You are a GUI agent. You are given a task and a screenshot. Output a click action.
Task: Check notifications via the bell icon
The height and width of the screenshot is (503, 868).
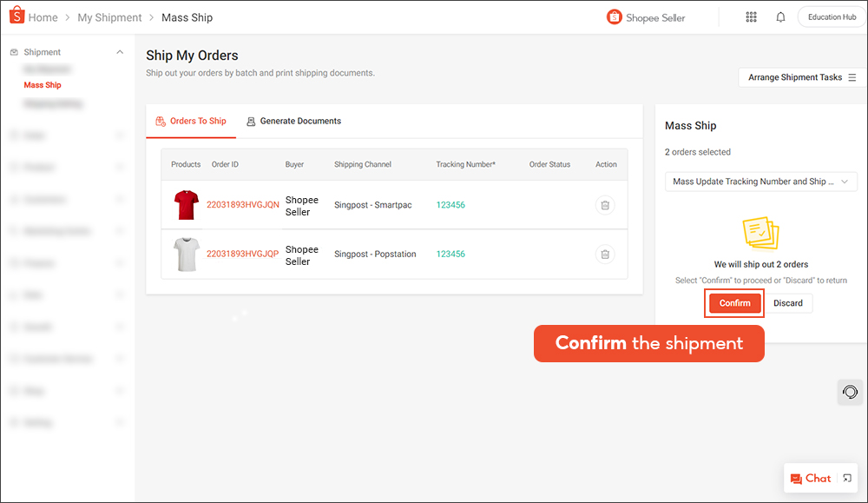point(780,17)
